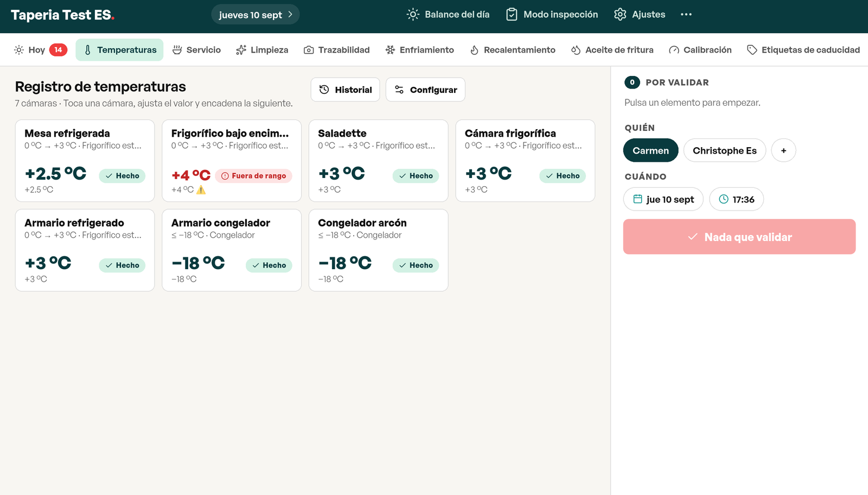
Task: Select the Mesa refrigerada card title
Action: pos(67,134)
